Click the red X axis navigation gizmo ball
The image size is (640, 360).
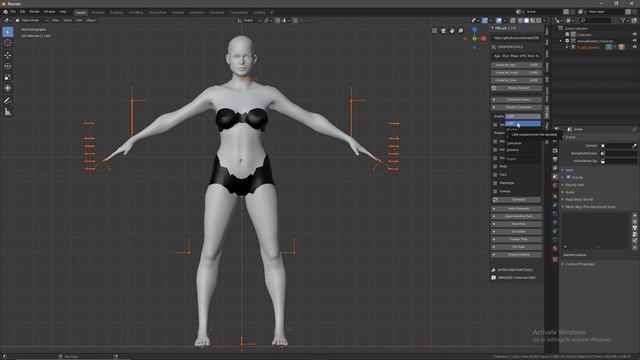click(x=484, y=38)
